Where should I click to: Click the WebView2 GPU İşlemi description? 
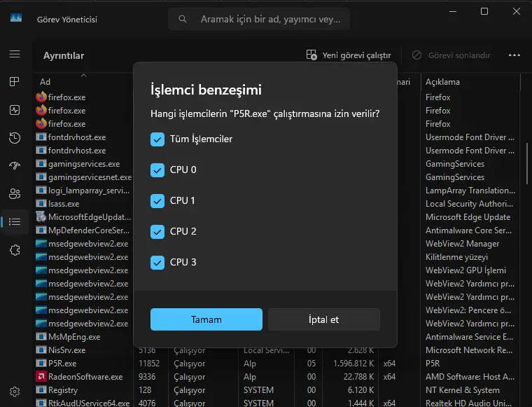click(465, 270)
